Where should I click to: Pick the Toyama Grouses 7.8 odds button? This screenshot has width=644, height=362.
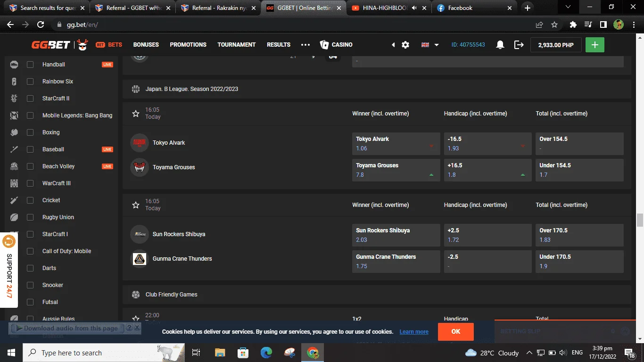(x=396, y=170)
